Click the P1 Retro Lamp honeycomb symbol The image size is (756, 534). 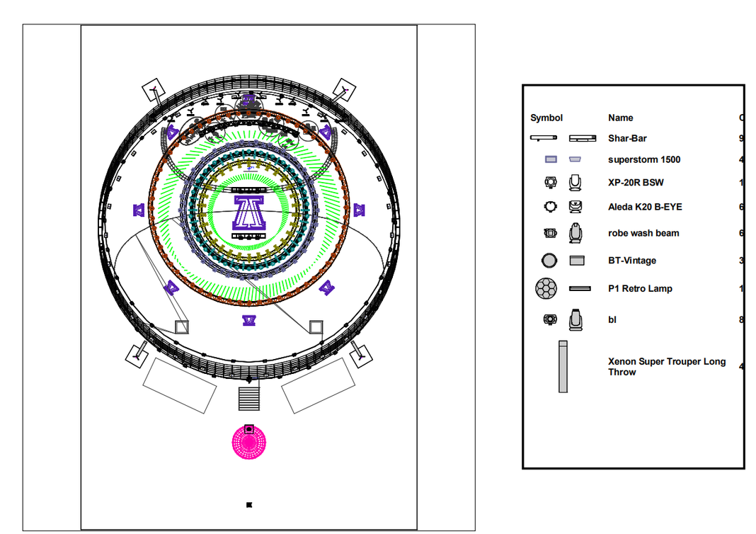tap(546, 288)
